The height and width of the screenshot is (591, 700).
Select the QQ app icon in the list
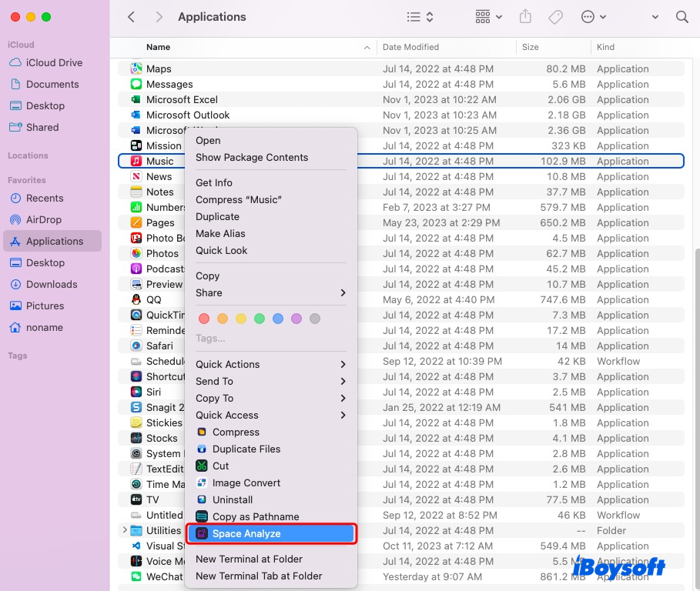[x=136, y=299]
